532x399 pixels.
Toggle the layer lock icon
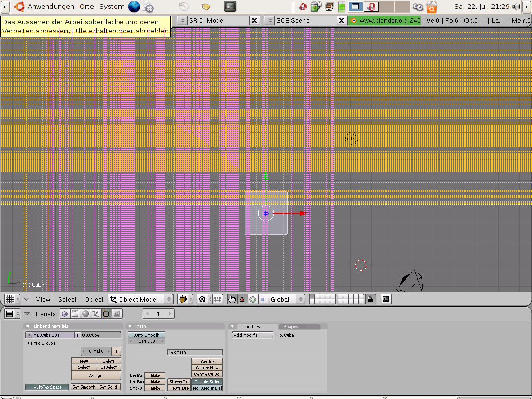[370, 299]
